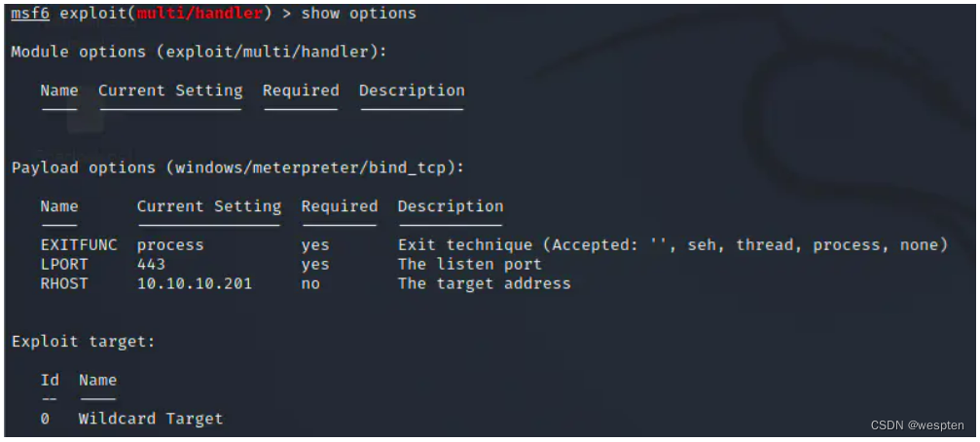Screen dimensions: 980x442
Task: Click the 10.10.10.201 address value
Action: click(x=195, y=283)
